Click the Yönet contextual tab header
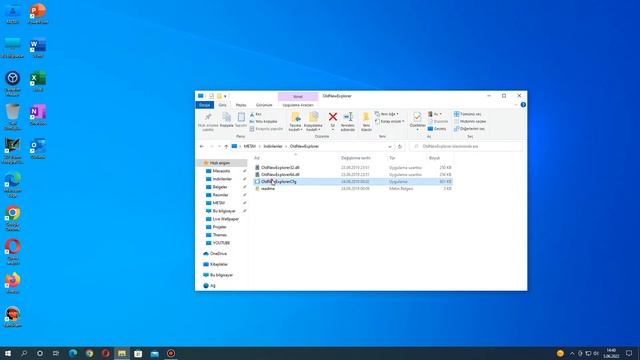The height and width of the screenshot is (360, 640). [x=298, y=96]
